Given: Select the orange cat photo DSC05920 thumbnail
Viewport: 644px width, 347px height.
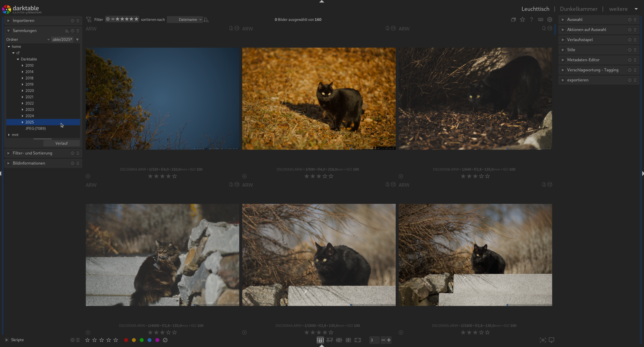Looking at the screenshot, I should [319, 99].
